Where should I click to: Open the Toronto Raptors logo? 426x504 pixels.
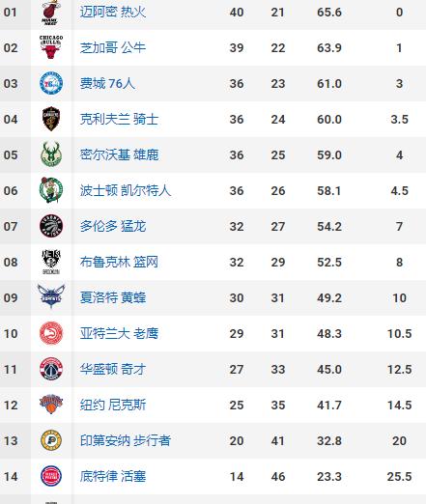coord(51,226)
